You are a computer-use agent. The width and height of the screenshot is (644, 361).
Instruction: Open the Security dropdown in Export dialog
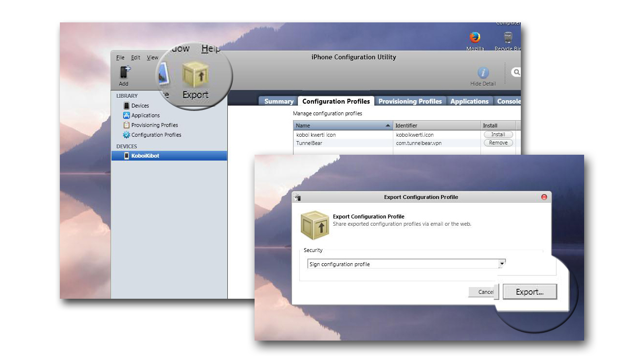(406, 264)
